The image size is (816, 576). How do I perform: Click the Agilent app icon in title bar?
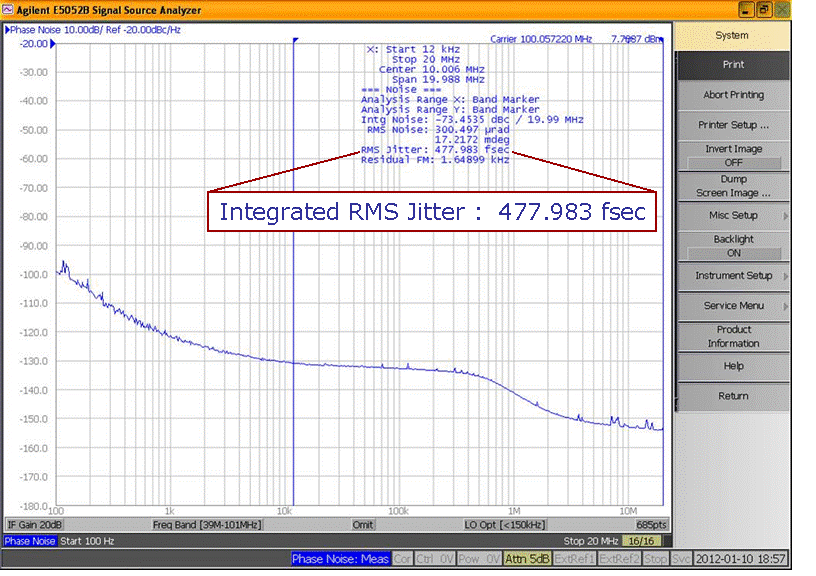coord(8,10)
